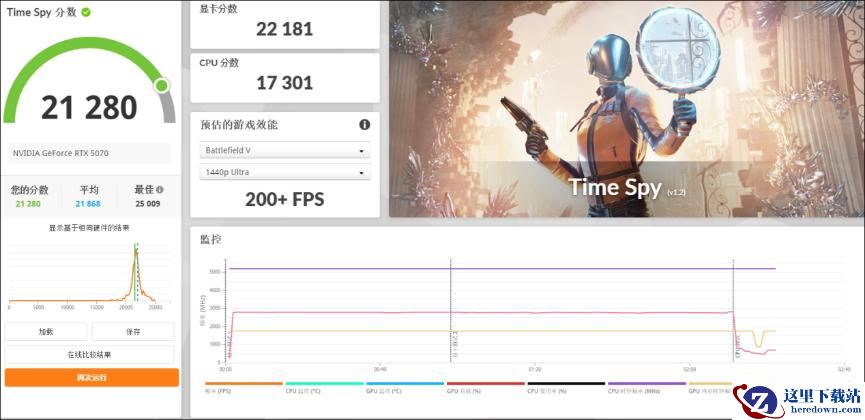This screenshot has height=420, width=865.
Task: Open the 1440p Ultra resolution dropdown
Action: pyautogui.click(x=285, y=172)
